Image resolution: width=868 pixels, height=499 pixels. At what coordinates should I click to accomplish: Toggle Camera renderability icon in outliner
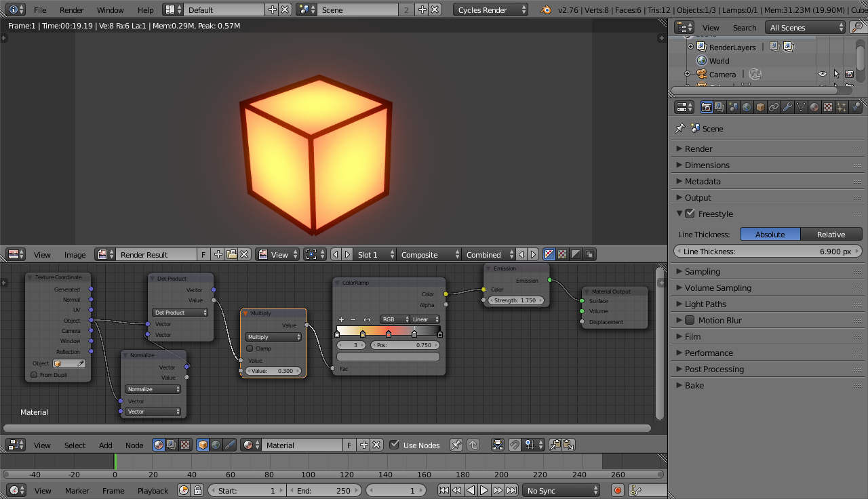(849, 74)
